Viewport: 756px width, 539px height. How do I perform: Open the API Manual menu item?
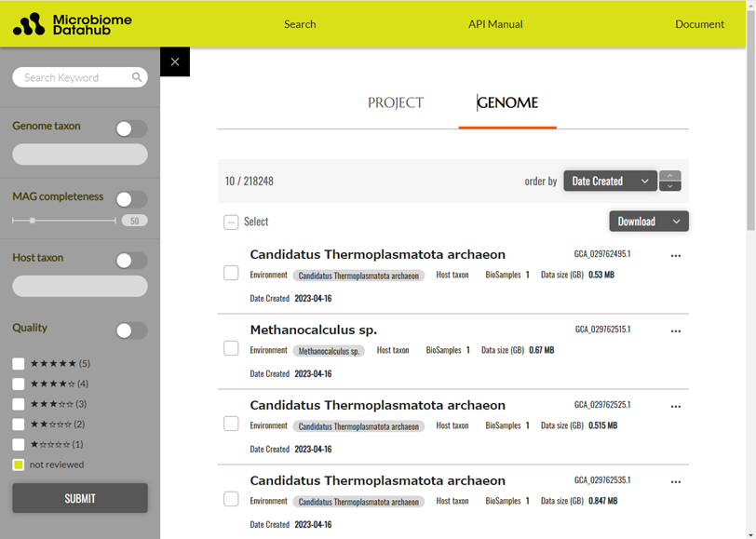pos(495,24)
